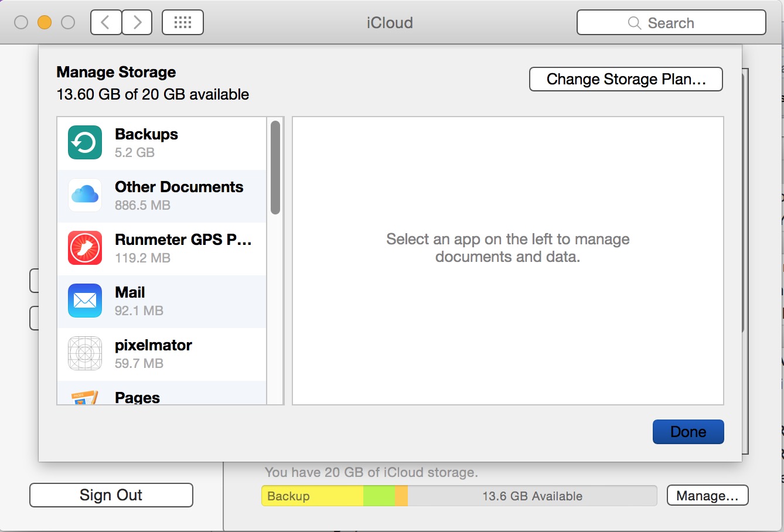Click the 59.7 MB size value
784x532 pixels.
pyautogui.click(x=139, y=363)
